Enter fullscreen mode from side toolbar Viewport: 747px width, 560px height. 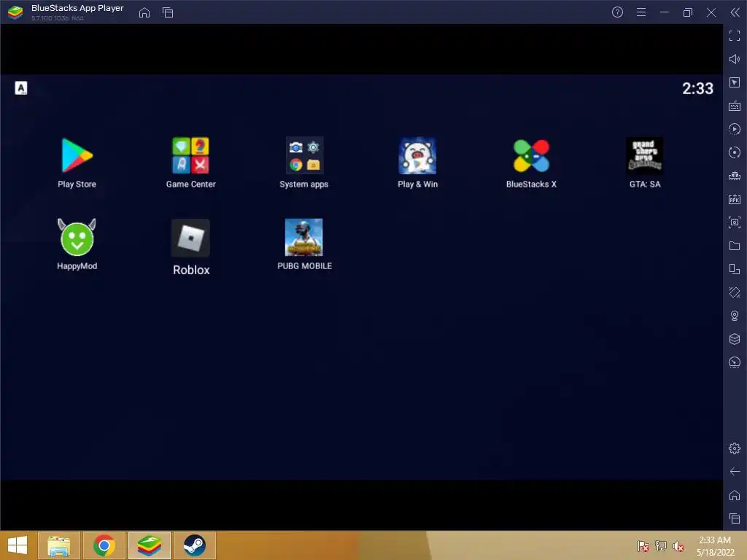coord(735,36)
